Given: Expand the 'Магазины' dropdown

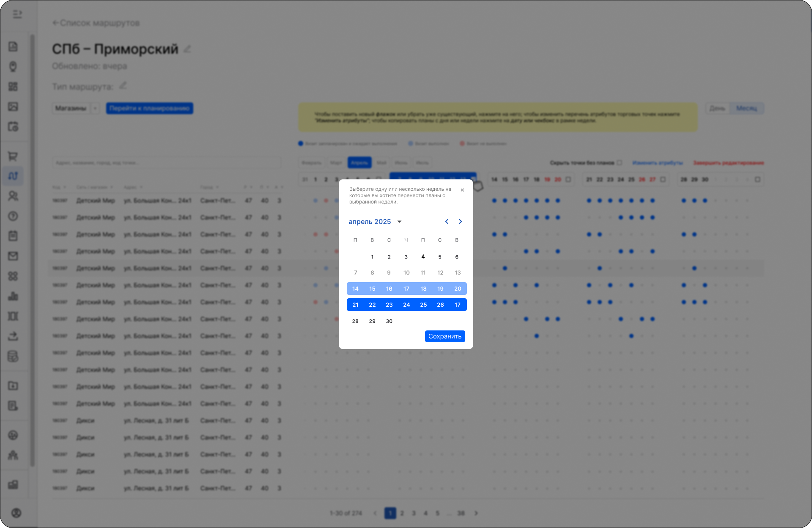Looking at the screenshot, I should point(95,108).
